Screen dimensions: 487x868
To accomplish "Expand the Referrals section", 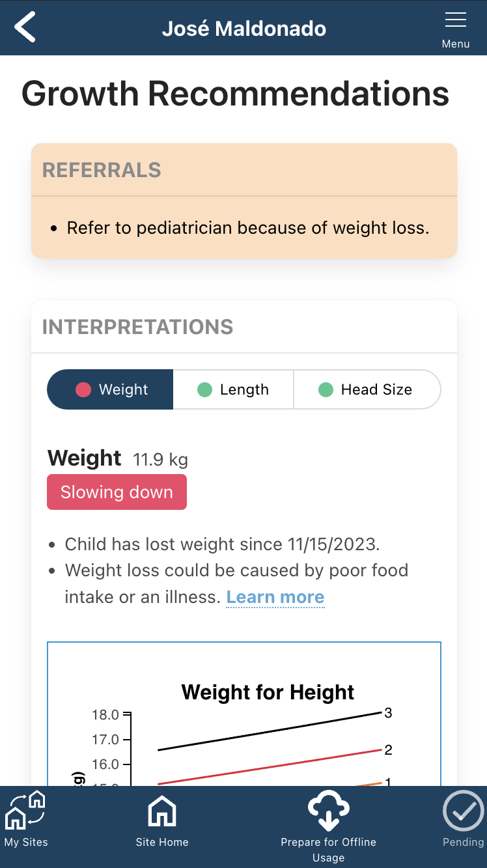I will point(101,169).
